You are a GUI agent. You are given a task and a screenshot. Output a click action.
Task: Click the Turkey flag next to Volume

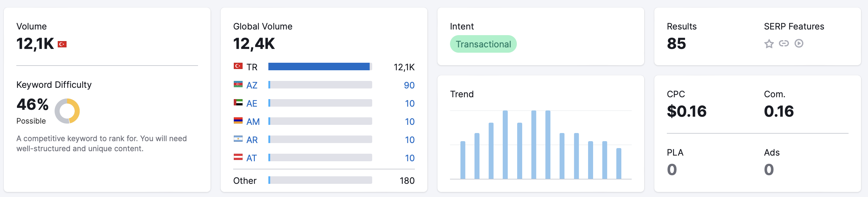(62, 44)
